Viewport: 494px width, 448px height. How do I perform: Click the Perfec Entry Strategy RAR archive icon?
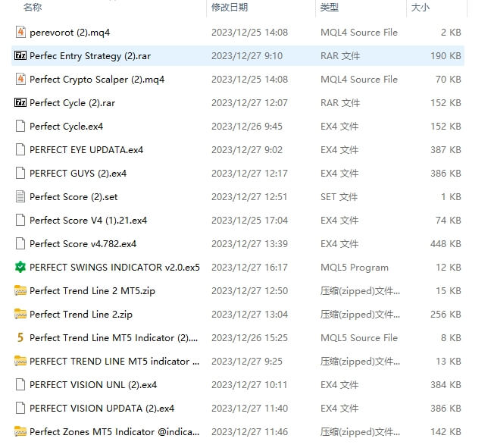20,56
